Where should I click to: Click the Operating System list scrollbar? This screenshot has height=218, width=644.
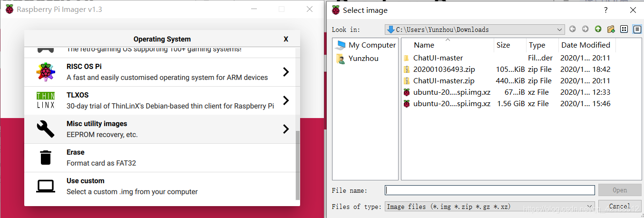tap(298, 166)
